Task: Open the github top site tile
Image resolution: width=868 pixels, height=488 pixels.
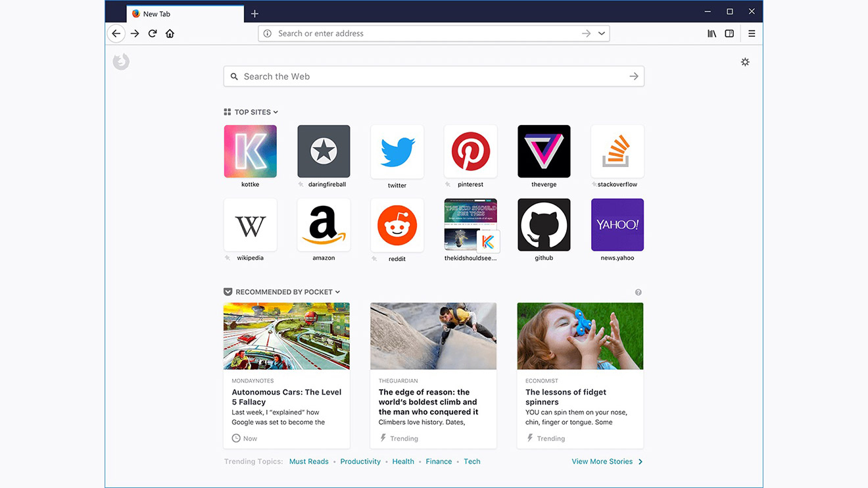Action: pos(544,225)
